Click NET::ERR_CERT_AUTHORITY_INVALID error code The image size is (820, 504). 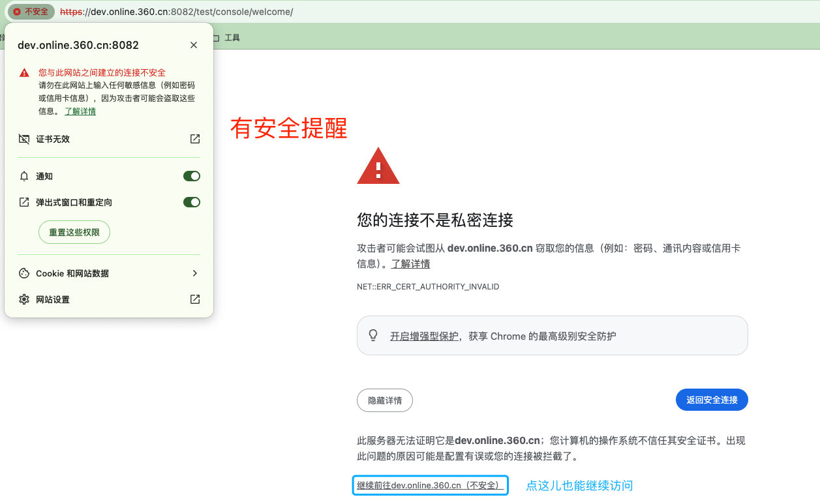(x=428, y=287)
